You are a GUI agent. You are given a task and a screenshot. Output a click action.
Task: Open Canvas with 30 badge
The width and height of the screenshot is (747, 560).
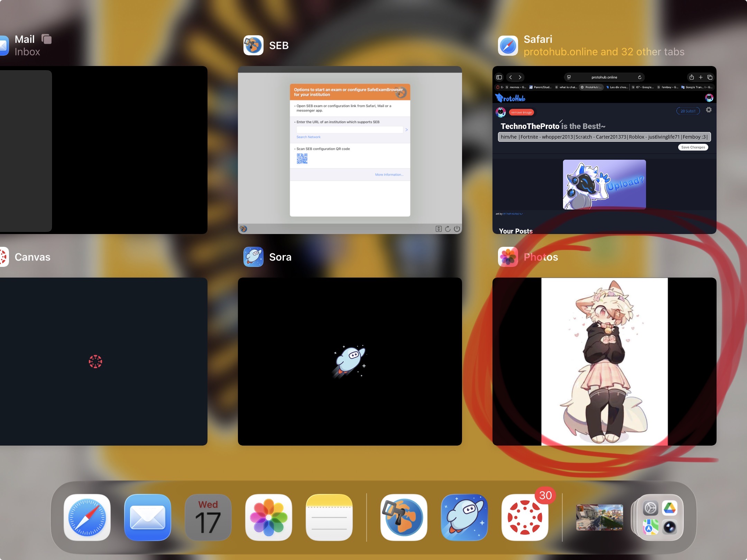tap(525, 517)
